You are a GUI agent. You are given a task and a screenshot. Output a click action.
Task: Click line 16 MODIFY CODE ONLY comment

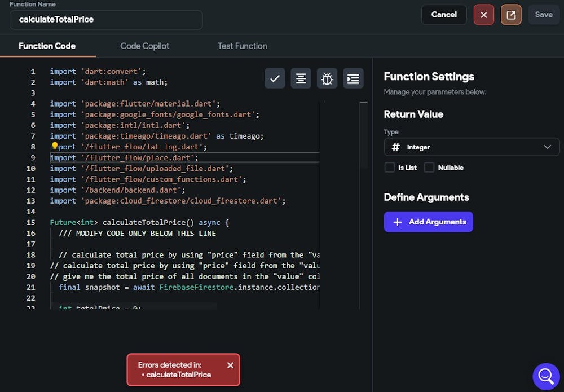(137, 233)
